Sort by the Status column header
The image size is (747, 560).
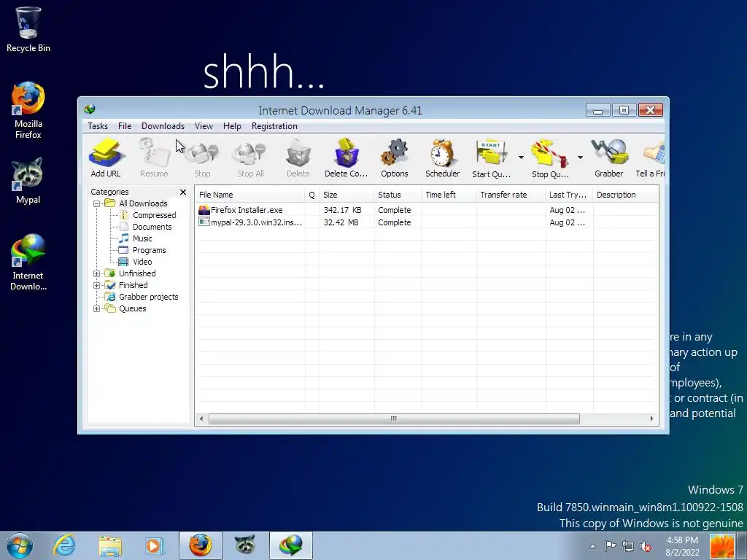tap(398, 195)
